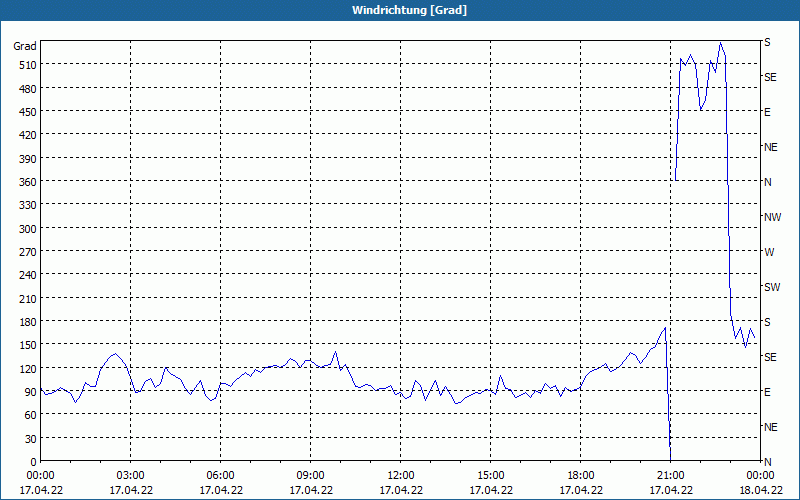Click the NE compass label beside the 30 gridline
Screen dimensions: 800x500
click(x=770, y=427)
